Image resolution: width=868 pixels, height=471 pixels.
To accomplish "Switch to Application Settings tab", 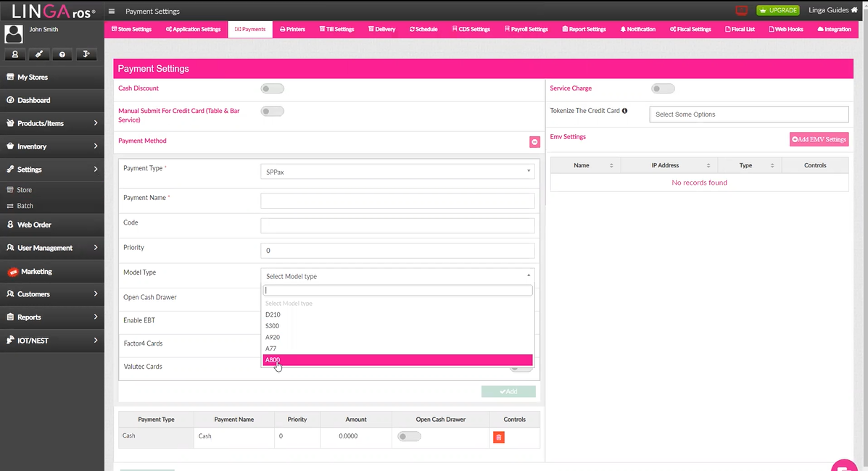I will pos(193,29).
